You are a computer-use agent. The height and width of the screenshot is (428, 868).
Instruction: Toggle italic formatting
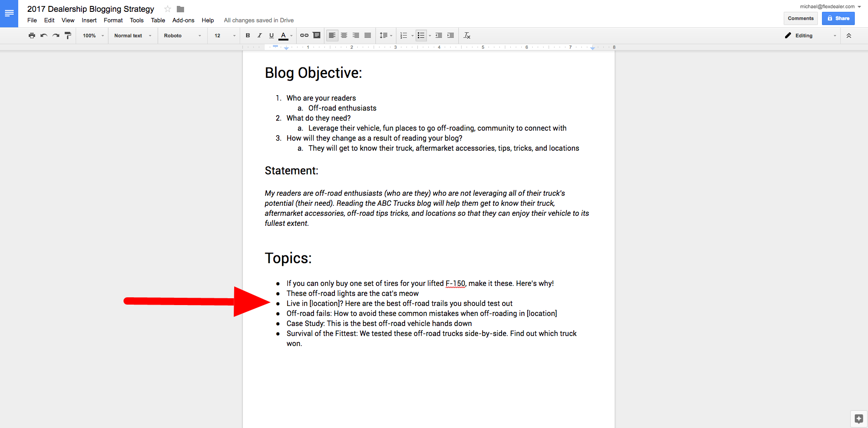260,36
